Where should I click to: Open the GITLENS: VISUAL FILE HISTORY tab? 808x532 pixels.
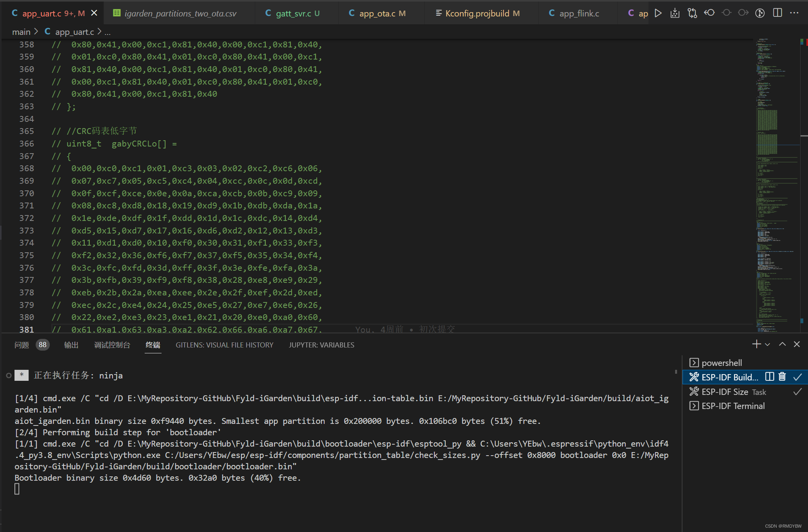pyautogui.click(x=224, y=345)
